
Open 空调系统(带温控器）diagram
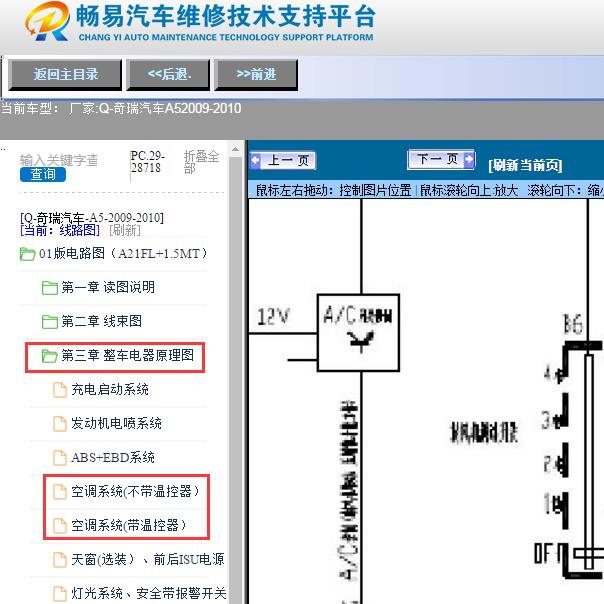[x=129, y=525]
